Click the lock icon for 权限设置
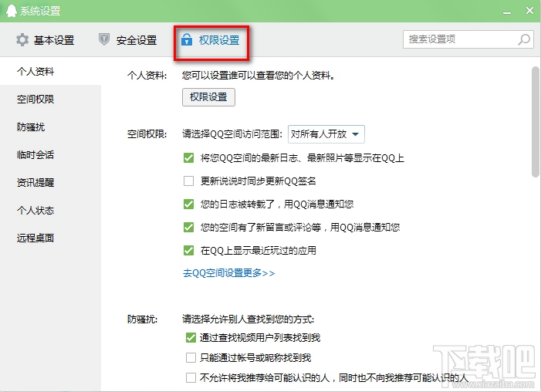This screenshot has height=392, width=541. click(x=186, y=39)
